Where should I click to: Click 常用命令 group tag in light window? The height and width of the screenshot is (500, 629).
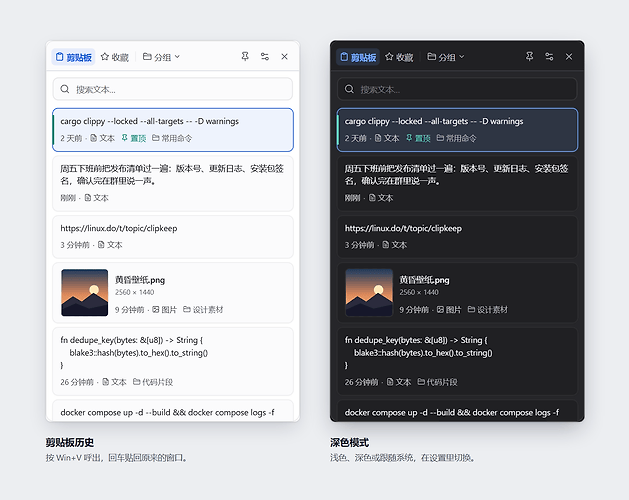point(172,138)
